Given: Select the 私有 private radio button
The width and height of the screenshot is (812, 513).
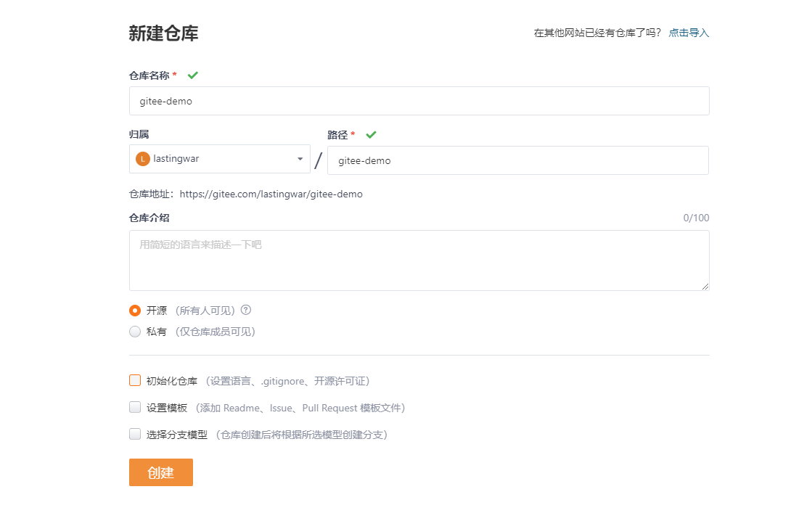Looking at the screenshot, I should (135, 332).
